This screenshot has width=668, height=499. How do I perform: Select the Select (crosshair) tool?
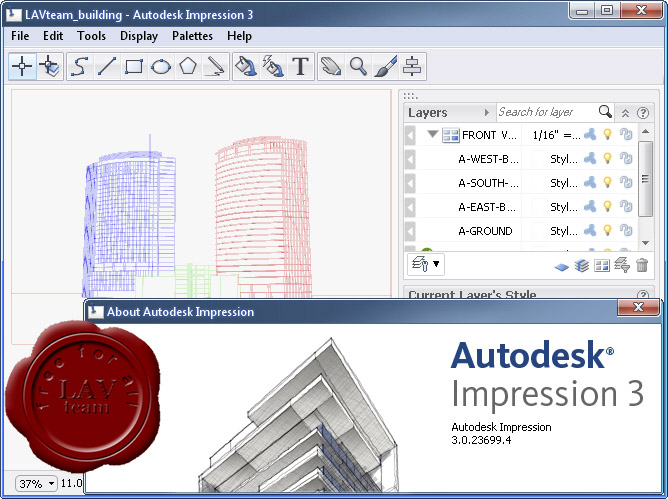[x=22, y=66]
